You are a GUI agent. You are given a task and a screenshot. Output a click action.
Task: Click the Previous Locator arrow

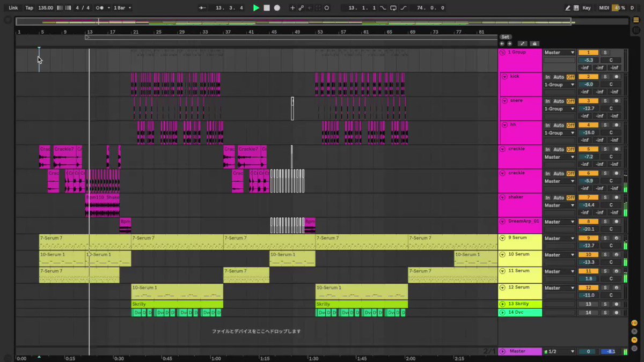tap(502, 43)
